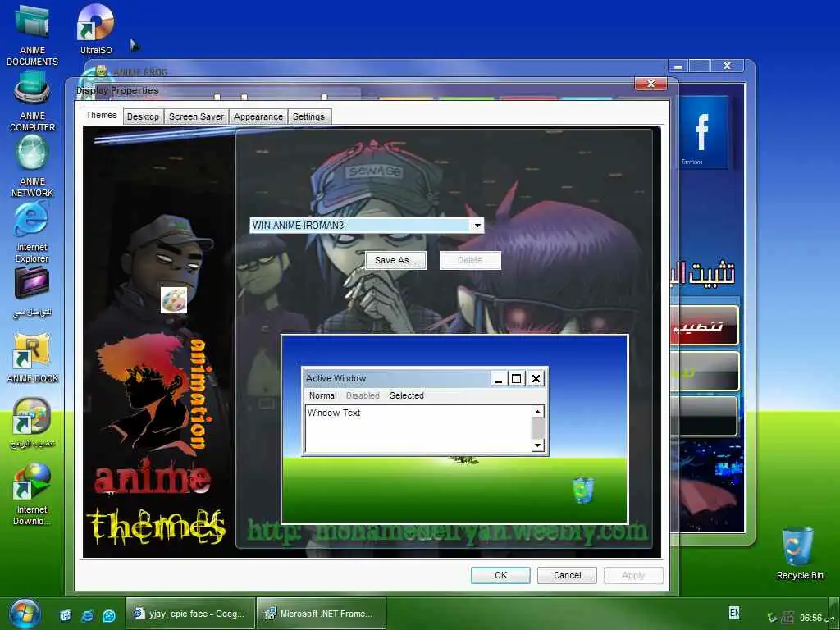Switch to the Desktop tab
The width and height of the screenshot is (840, 630).
click(143, 116)
